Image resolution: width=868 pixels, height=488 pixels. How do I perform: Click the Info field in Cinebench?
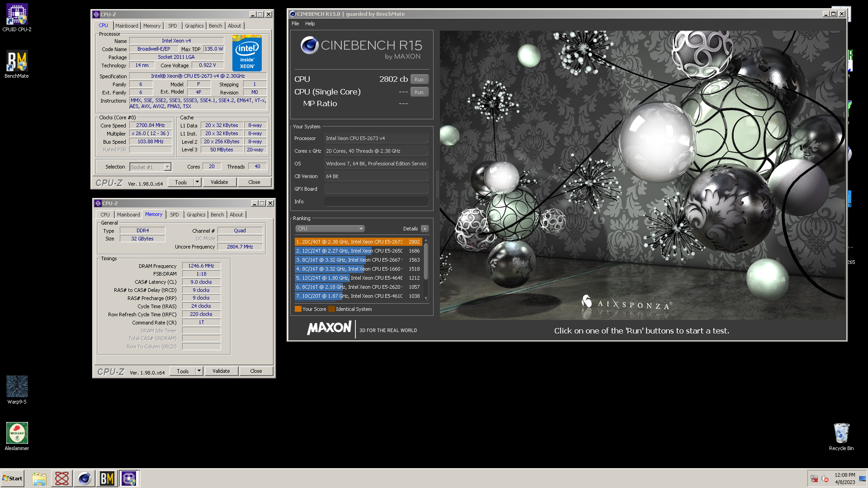[376, 202]
